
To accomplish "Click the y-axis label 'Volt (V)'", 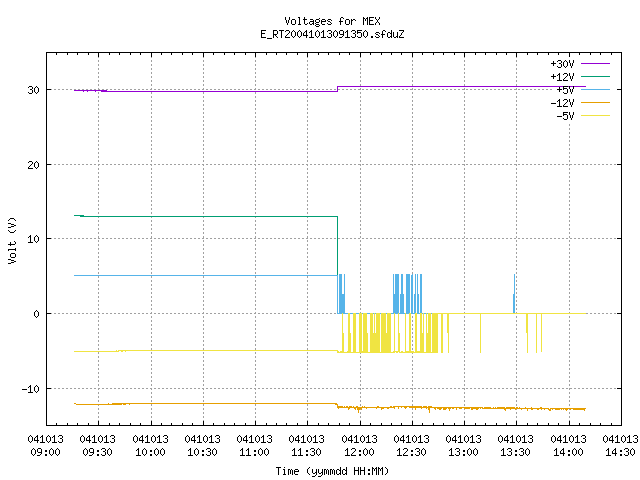I will (12, 240).
